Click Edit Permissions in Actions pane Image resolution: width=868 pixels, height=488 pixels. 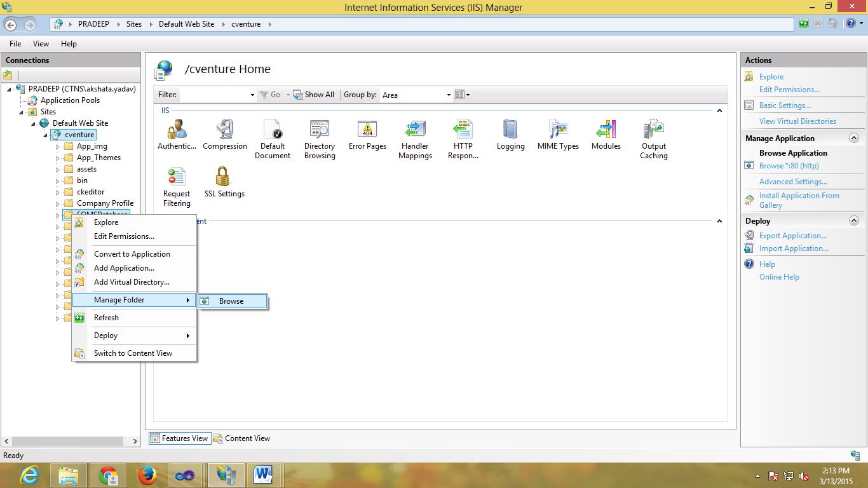click(789, 90)
